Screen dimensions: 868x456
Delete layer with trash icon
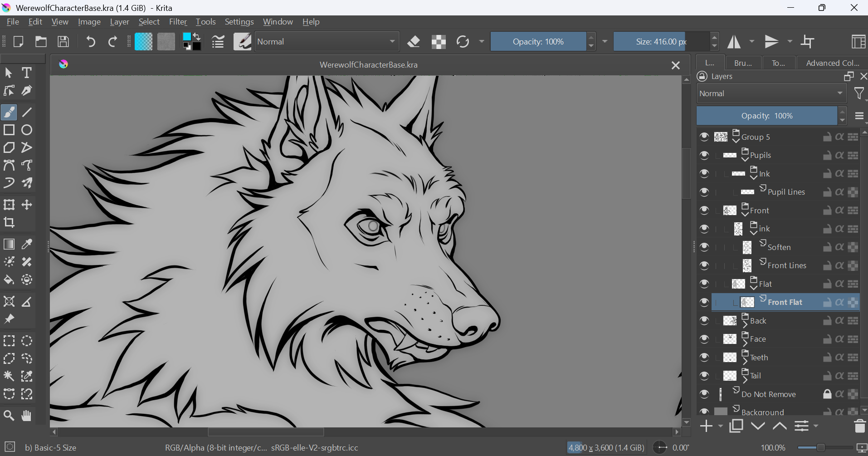[x=859, y=426]
